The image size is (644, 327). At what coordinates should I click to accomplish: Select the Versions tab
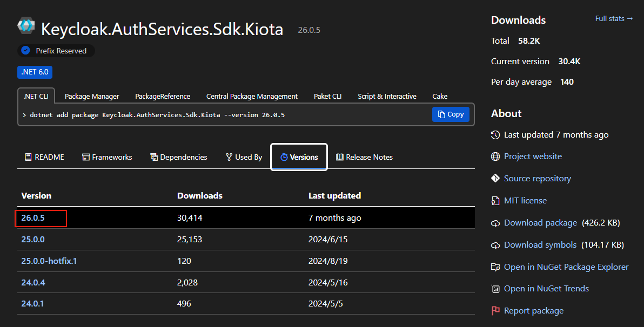click(x=299, y=157)
